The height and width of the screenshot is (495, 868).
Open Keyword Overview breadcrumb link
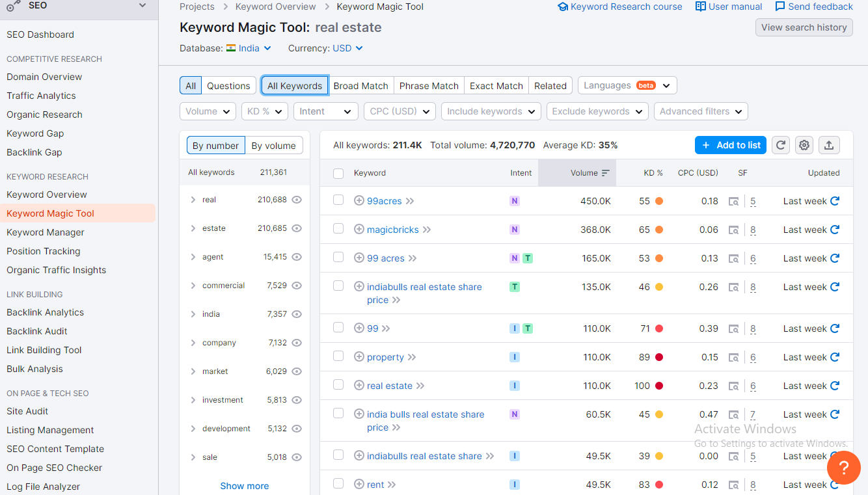coord(275,7)
